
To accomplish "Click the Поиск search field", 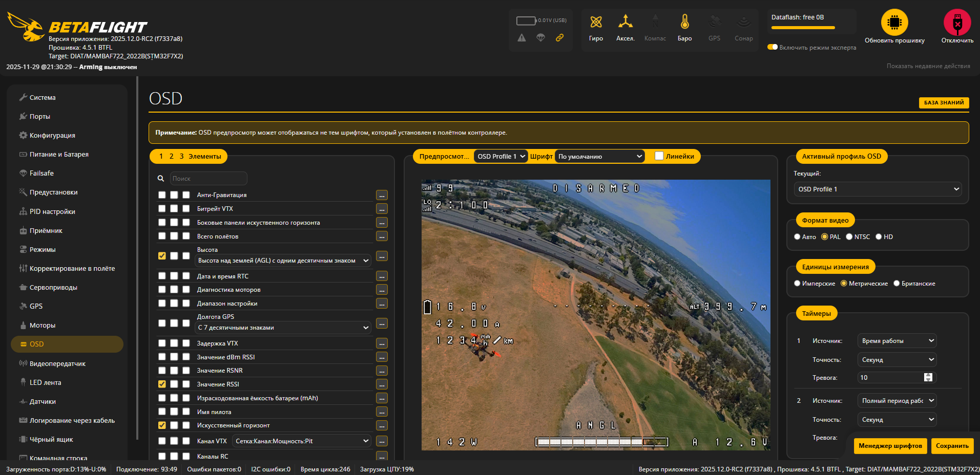I will pyautogui.click(x=208, y=178).
